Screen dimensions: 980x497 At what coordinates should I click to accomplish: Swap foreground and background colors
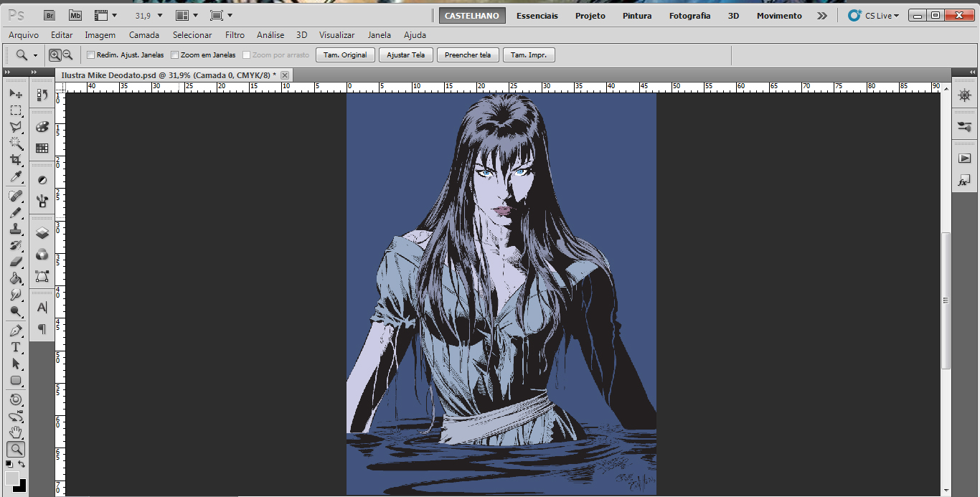pos(22,464)
